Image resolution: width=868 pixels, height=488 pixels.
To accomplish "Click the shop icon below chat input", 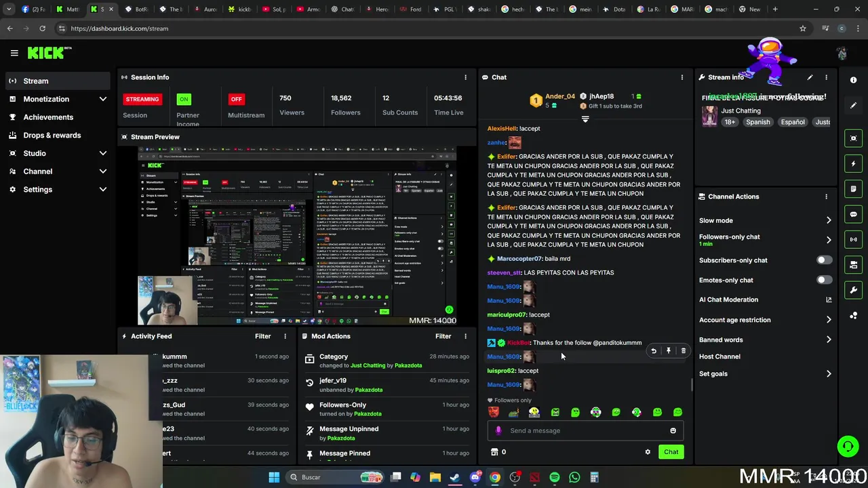I will [494, 452].
